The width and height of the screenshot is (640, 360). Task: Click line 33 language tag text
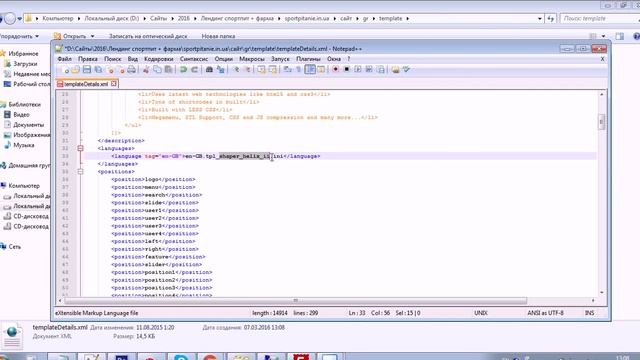[x=216, y=156]
